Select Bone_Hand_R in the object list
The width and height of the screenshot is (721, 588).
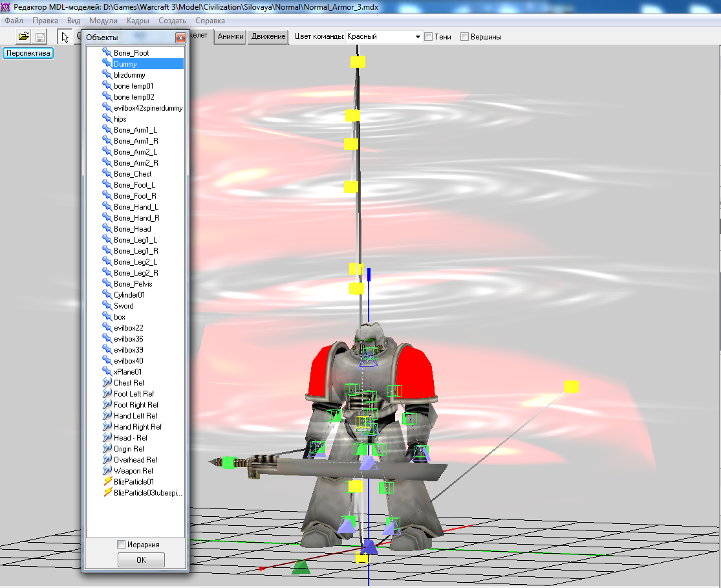click(137, 217)
